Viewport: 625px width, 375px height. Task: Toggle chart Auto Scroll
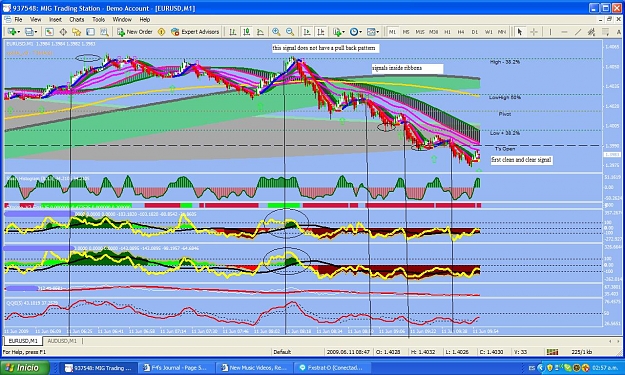(x=307, y=32)
